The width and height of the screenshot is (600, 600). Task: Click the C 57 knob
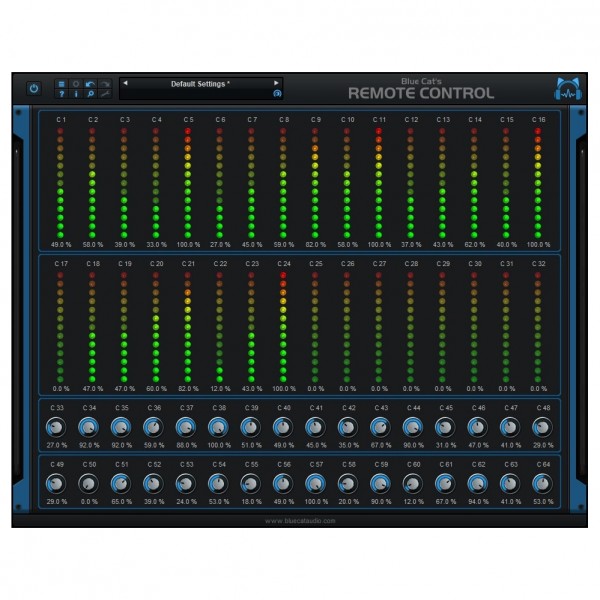315,484
